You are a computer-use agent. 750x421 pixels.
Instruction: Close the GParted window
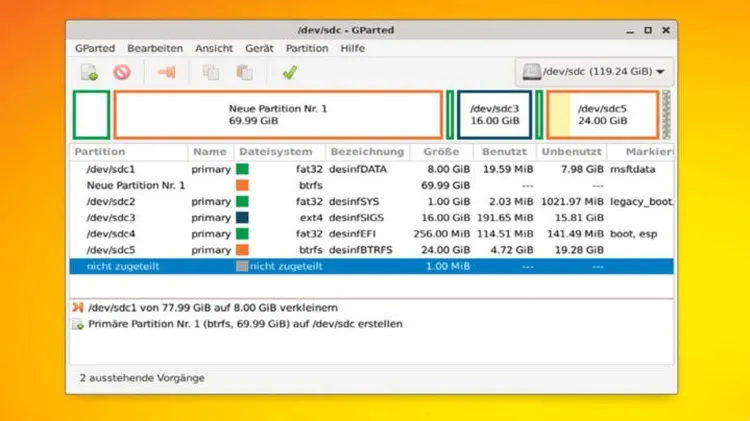coord(666,30)
